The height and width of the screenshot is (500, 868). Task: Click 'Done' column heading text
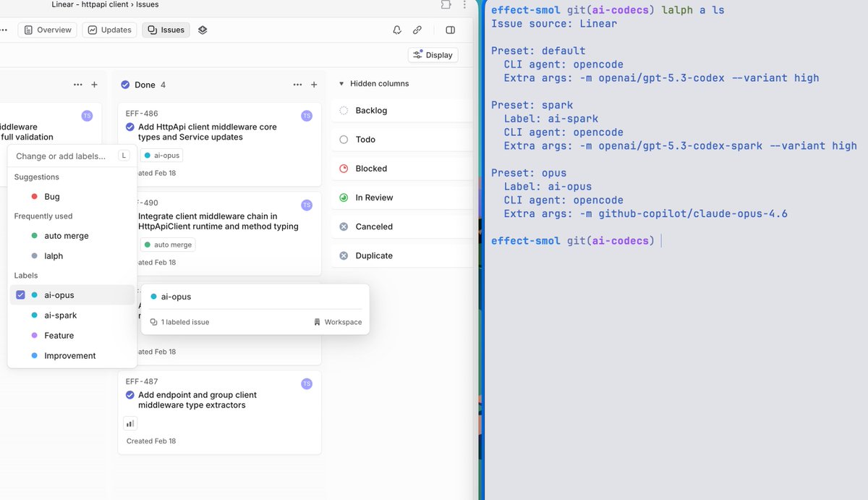145,85
